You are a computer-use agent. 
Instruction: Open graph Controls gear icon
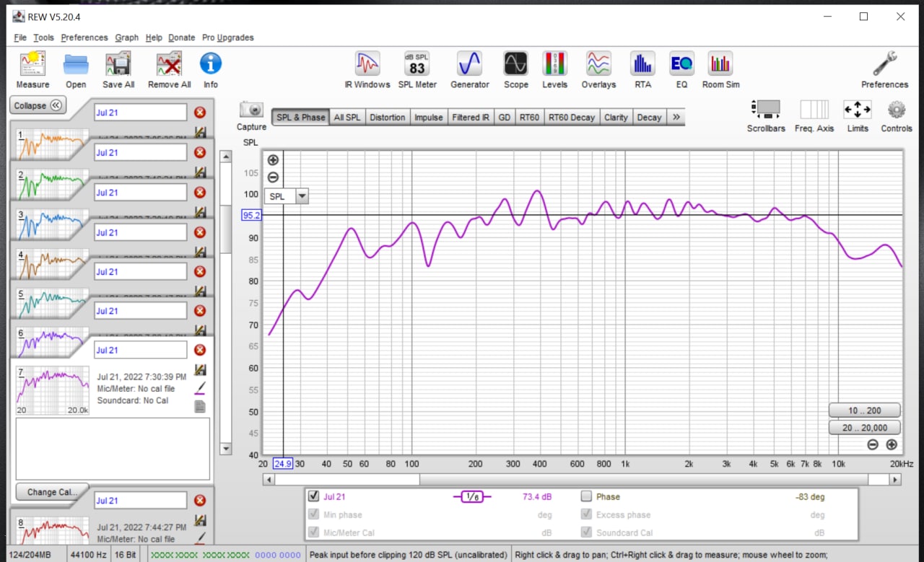click(897, 110)
